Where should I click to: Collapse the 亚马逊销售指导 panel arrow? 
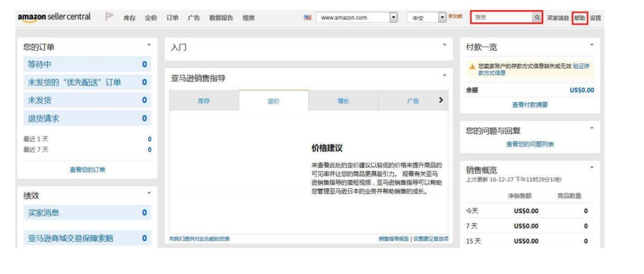tap(445, 75)
